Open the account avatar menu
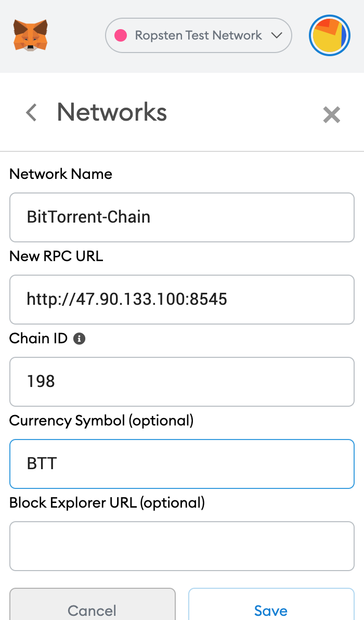Image resolution: width=364 pixels, height=620 pixels. click(330, 35)
